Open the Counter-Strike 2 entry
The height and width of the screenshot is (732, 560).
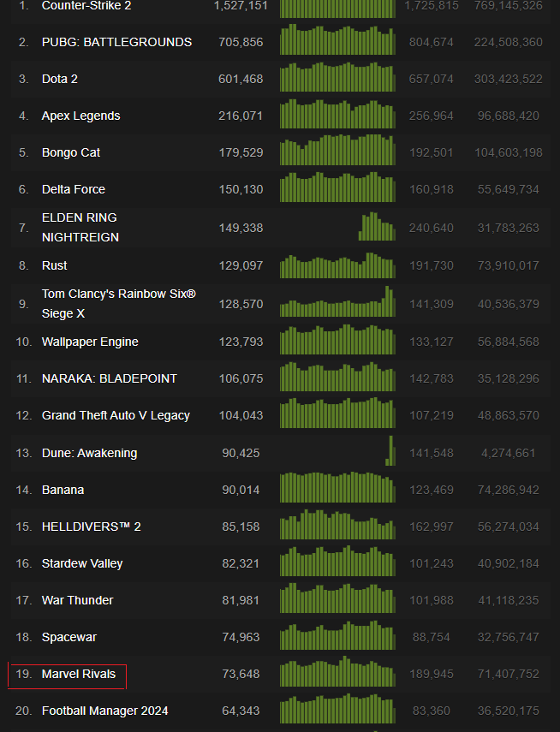86,6
